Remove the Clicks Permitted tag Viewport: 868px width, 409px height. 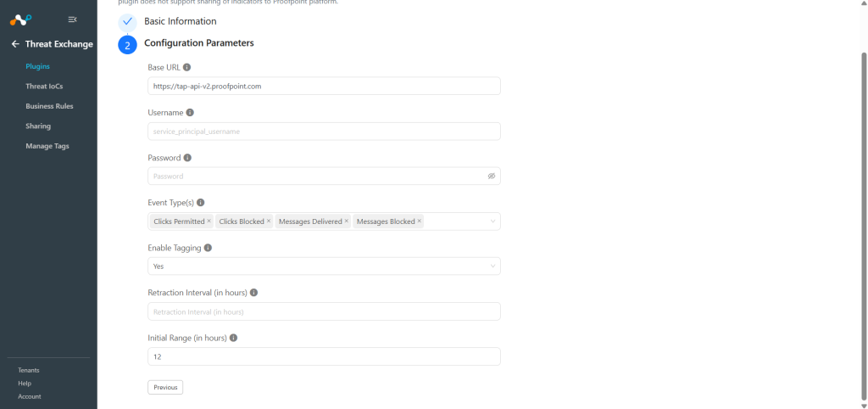click(x=209, y=221)
